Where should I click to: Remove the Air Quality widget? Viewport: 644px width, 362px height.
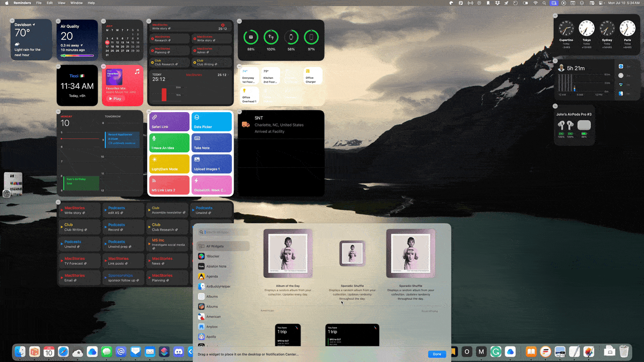click(58, 20)
